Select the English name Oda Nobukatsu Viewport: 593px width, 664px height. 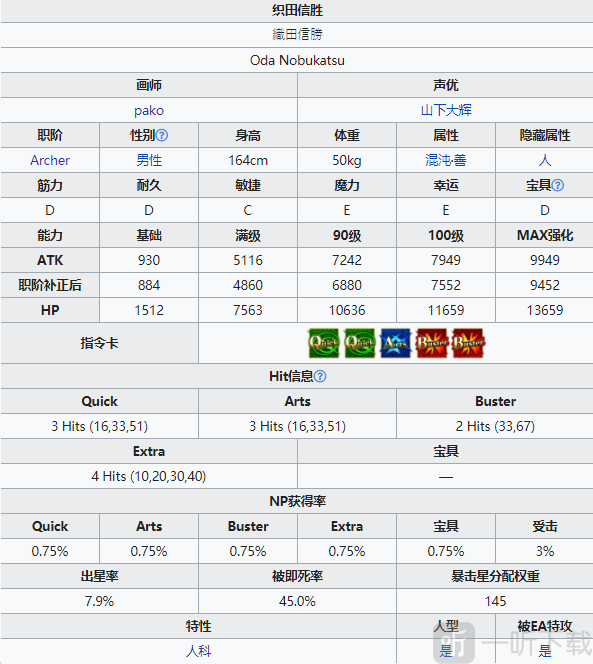click(297, 61)
